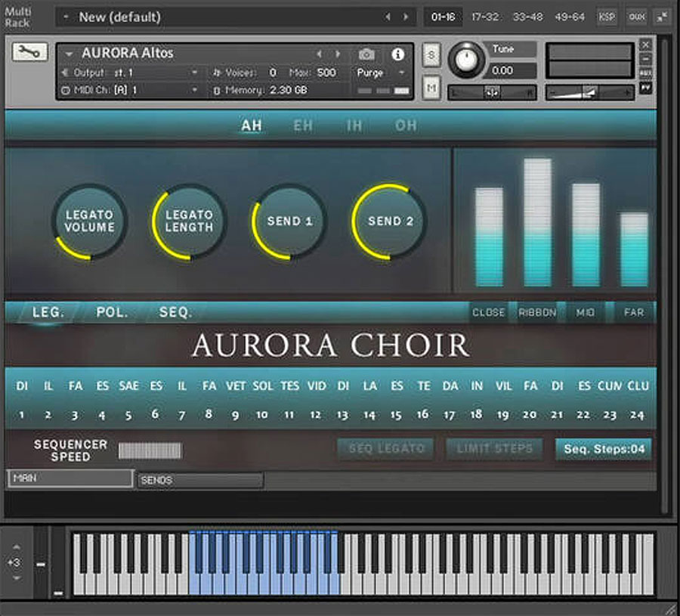Adjust the Sequencer Speed slider

point(150,450)
